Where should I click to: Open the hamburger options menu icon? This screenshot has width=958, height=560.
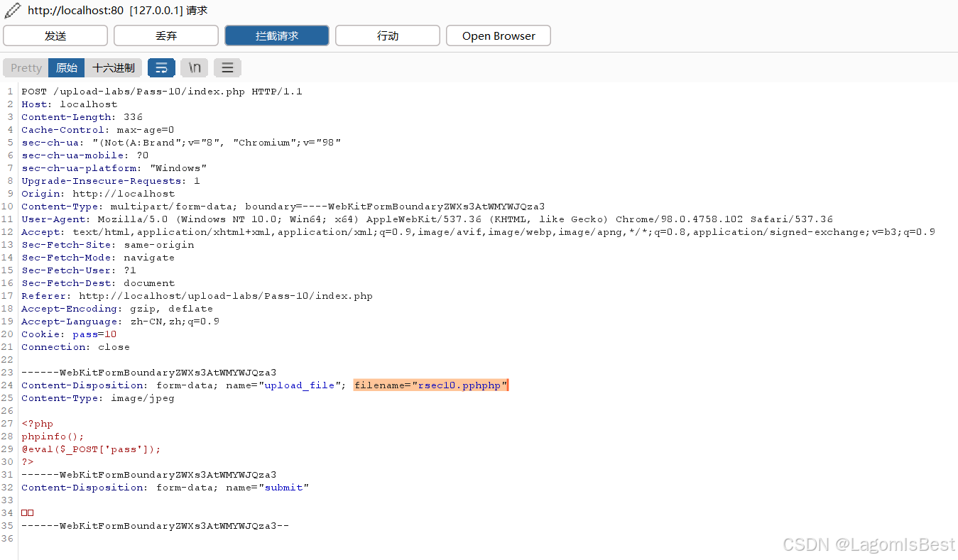point(227,67)
